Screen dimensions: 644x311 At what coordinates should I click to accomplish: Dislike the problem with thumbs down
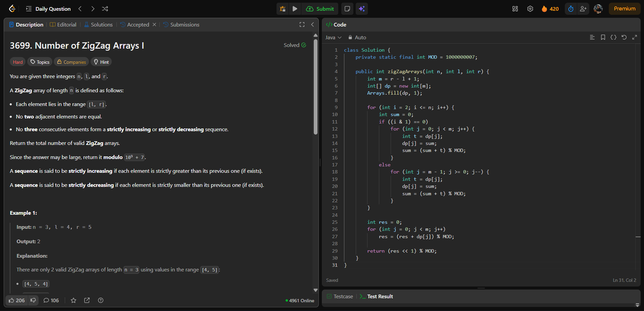[x=32, y=300]
